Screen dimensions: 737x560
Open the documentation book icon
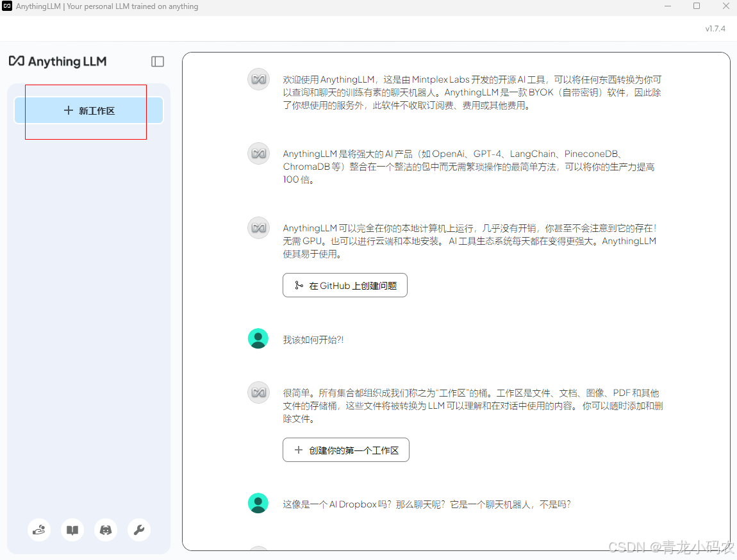tap(72, 530)
